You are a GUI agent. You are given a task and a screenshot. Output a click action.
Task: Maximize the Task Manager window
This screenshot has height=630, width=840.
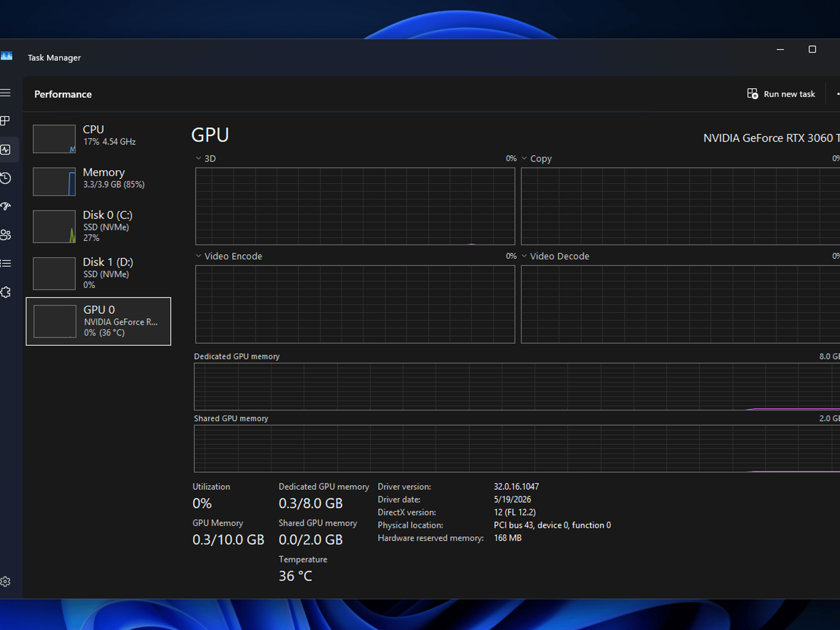coord(812,49)
